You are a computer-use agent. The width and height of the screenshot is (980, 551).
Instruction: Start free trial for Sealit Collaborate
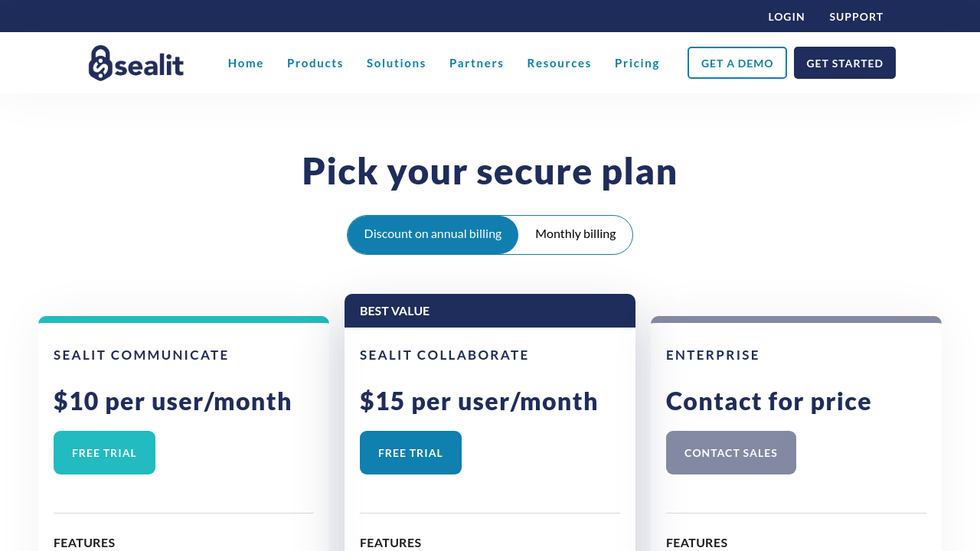click(x=410, y=452)
